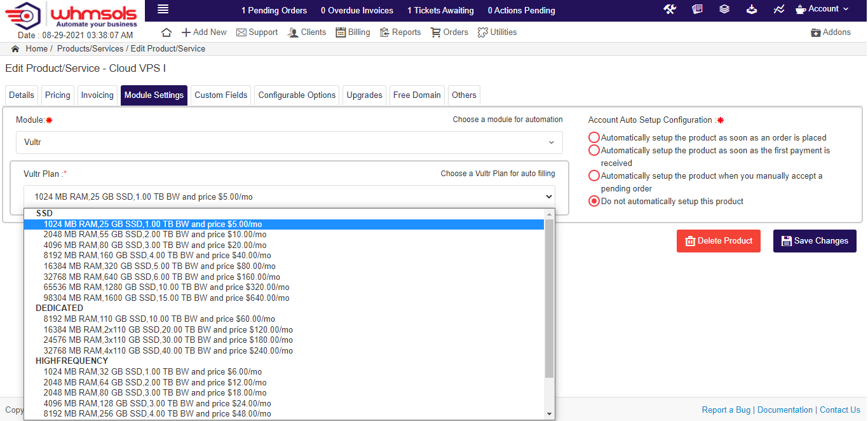Choose high frequency 2048 MB RAM, 80 GB $18.00/mo
Screen dimensions: 868x421
[284, 392]
